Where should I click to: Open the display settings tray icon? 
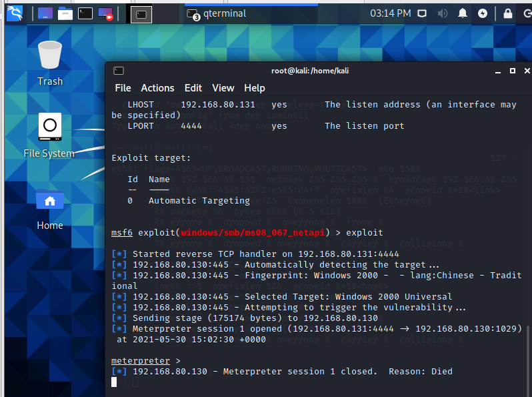[x=422, y=13]
